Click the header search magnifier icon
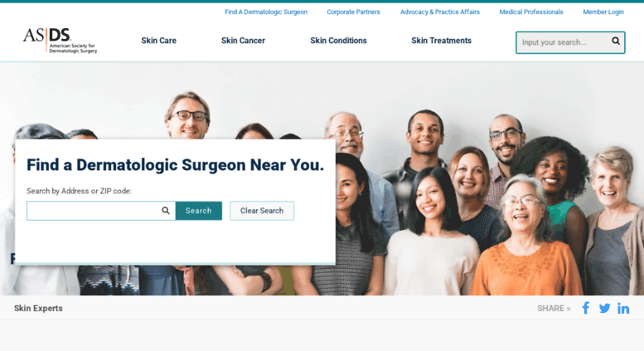644x351 pixels. tap(616, 41)
